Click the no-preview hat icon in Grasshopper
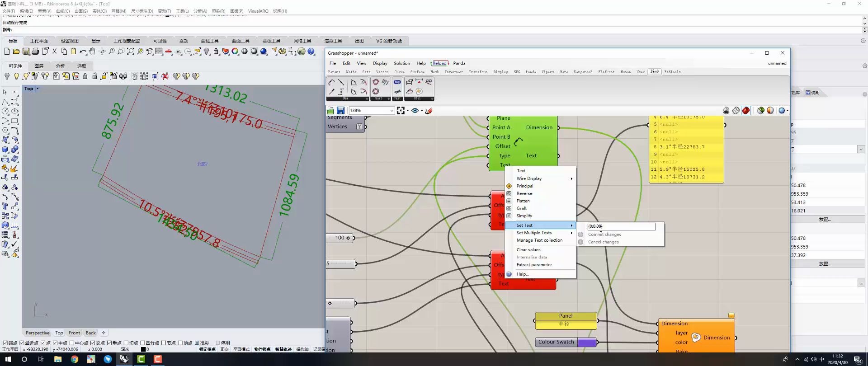This screenshot has height=366, width=868. click(726, 110)
